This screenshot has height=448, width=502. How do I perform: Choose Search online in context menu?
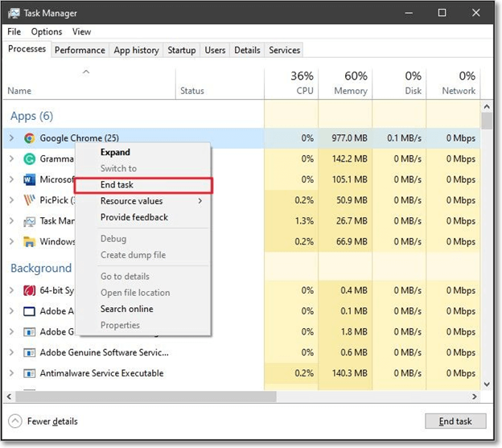[x=143, y=309]
